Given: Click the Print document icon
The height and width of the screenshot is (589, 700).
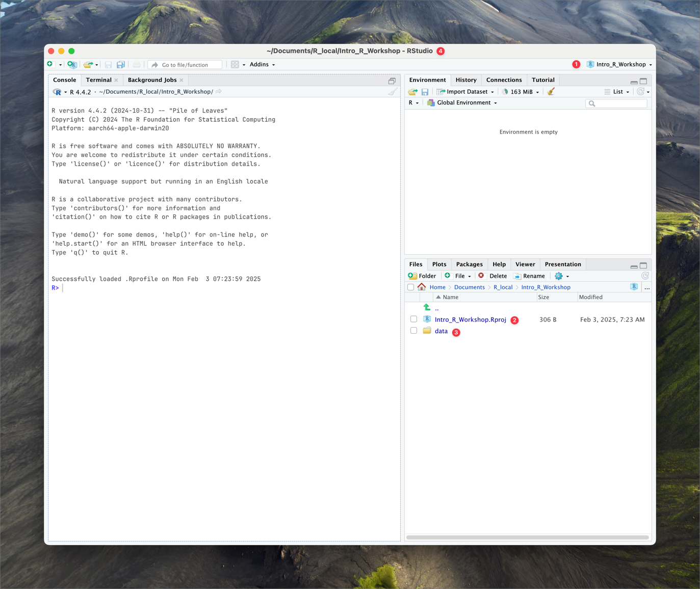Looking at the screenshot, I should [137, 65].
